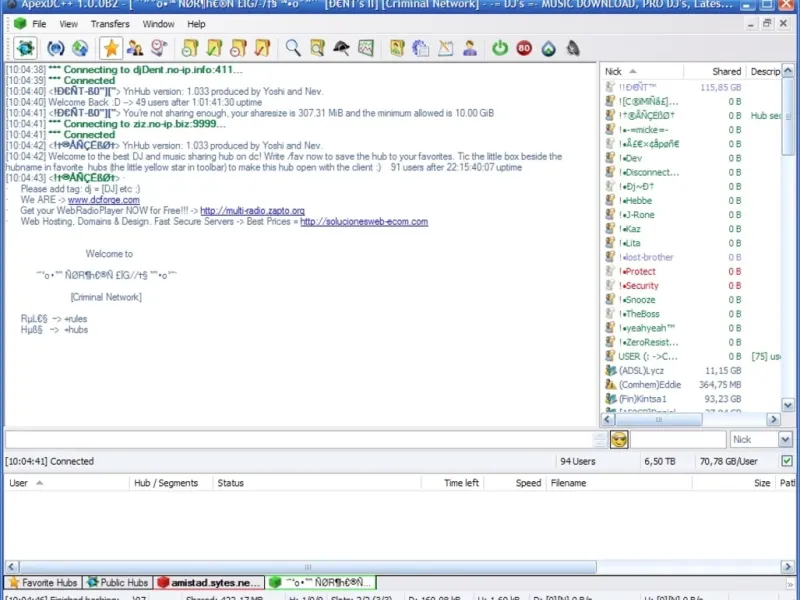Open the Help menu

[x=196, y=24]
